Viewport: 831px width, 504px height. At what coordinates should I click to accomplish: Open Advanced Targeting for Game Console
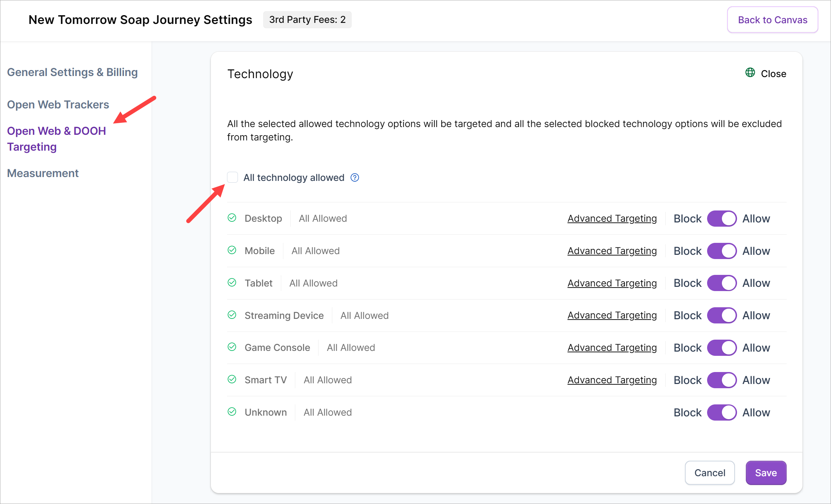pyautogui.click(x=612, y=348)
